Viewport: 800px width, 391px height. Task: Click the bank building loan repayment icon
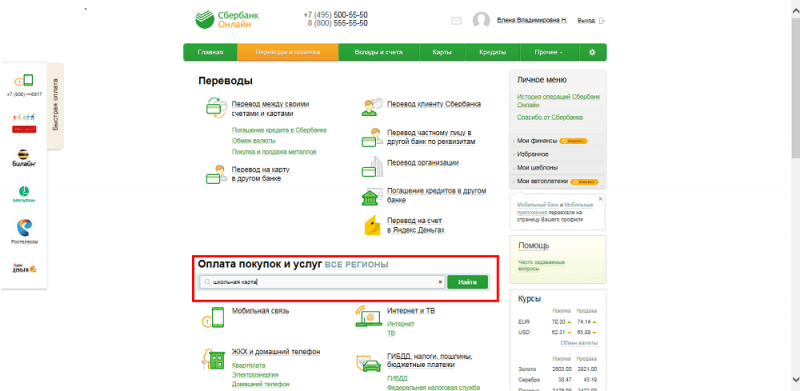371,197
